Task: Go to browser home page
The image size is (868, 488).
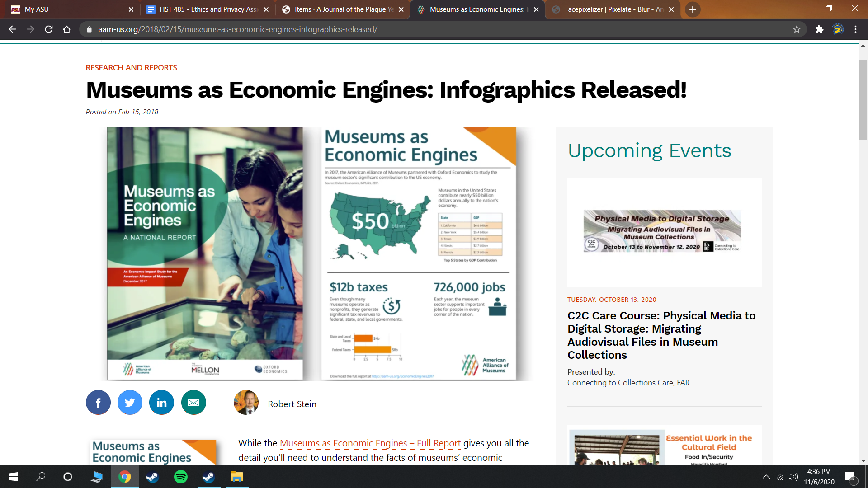Action: point(67,29)
